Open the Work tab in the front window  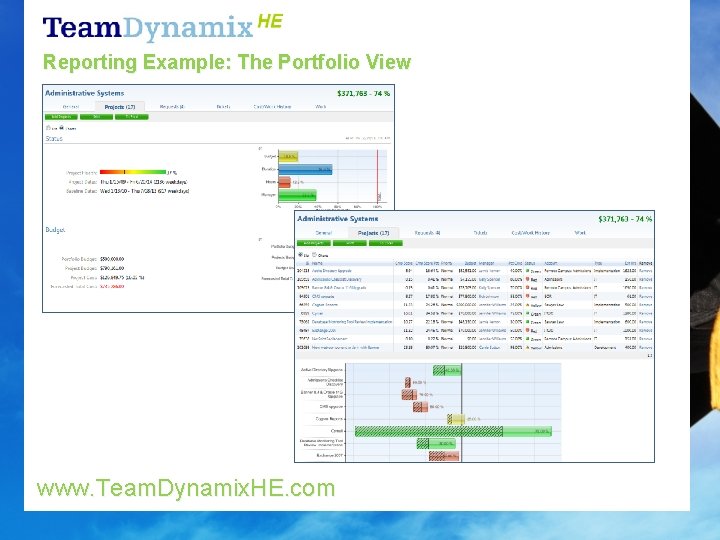[580, 233]
